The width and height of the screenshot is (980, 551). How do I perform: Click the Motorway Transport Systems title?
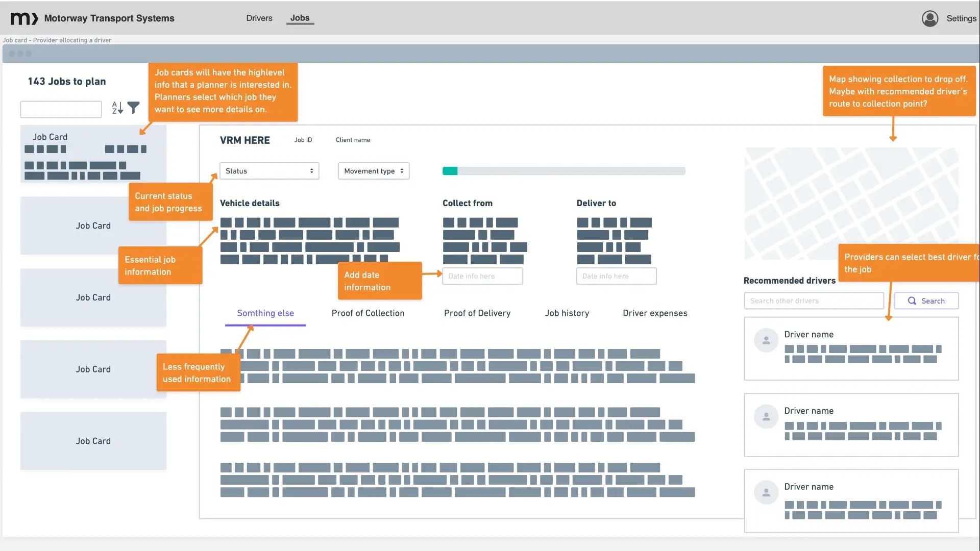109,18
